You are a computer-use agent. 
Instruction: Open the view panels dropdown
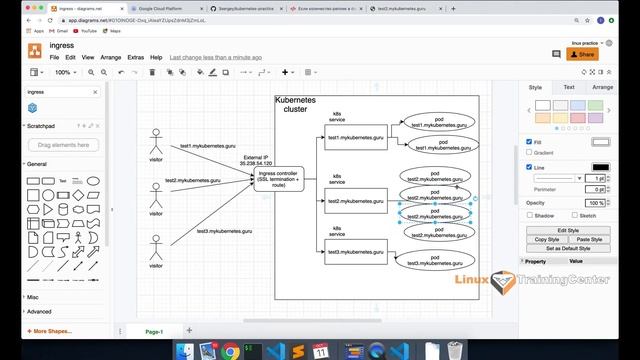point(36,72)
